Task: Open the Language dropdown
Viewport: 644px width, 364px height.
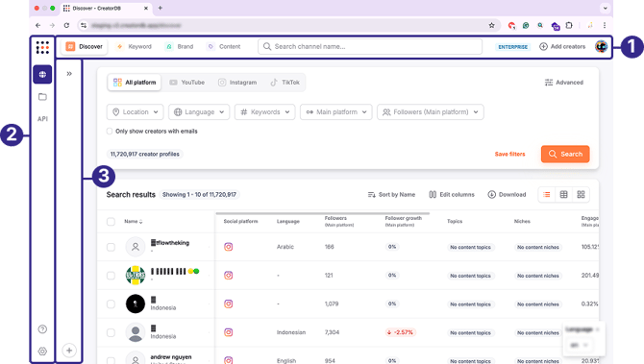Action: pyautogui.click(x=199, y=112)
